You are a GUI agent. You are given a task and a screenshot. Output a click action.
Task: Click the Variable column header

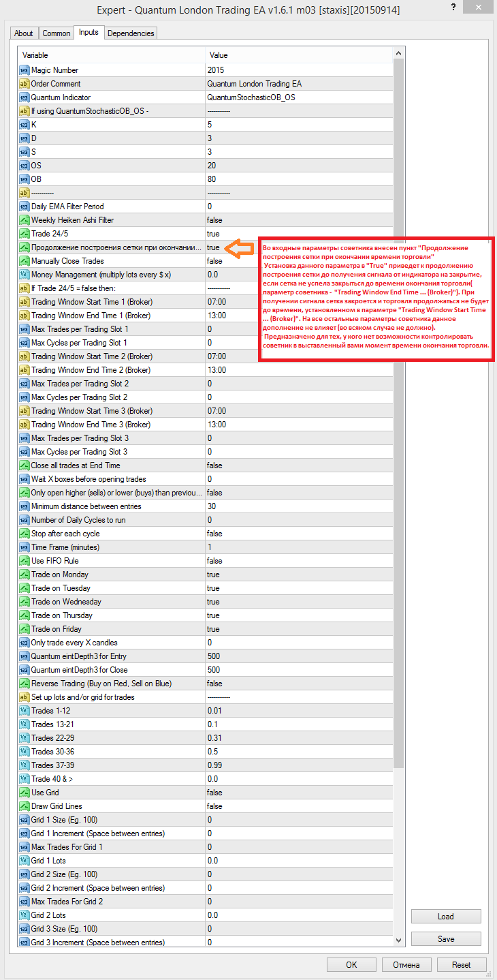(112, 55)
